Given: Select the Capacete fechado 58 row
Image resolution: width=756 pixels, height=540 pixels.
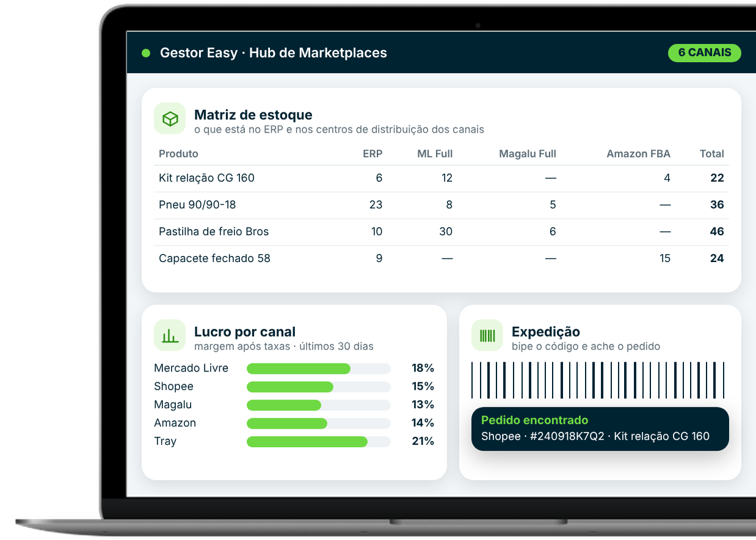Looking at the screenshot, I should (442, 259).
